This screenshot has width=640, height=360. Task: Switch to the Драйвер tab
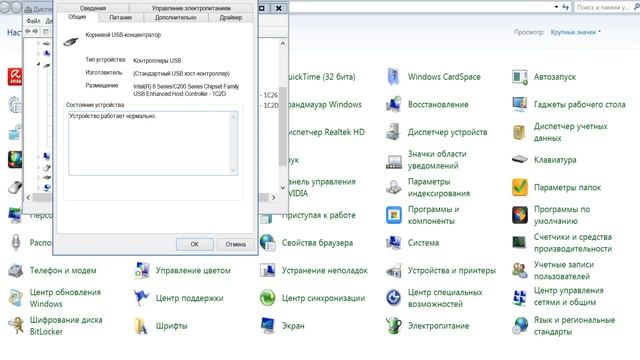[x=231, y=18]
